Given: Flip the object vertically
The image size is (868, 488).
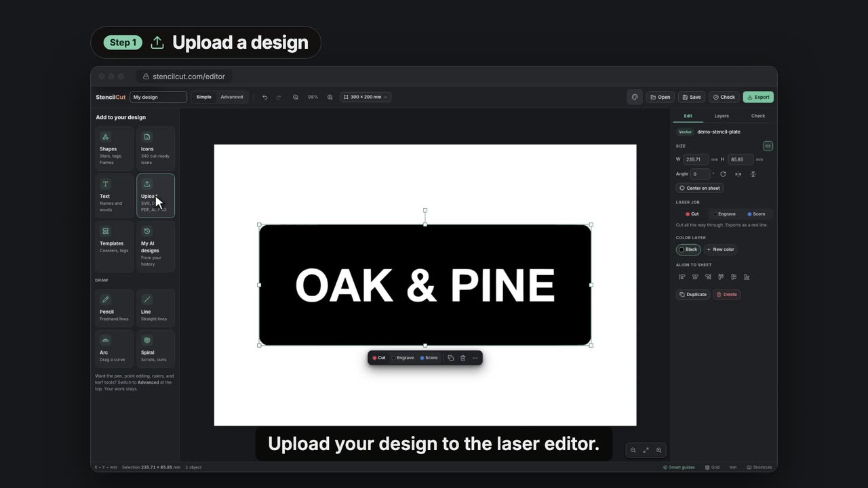Looking at the screenshot, I should point(753,174).
